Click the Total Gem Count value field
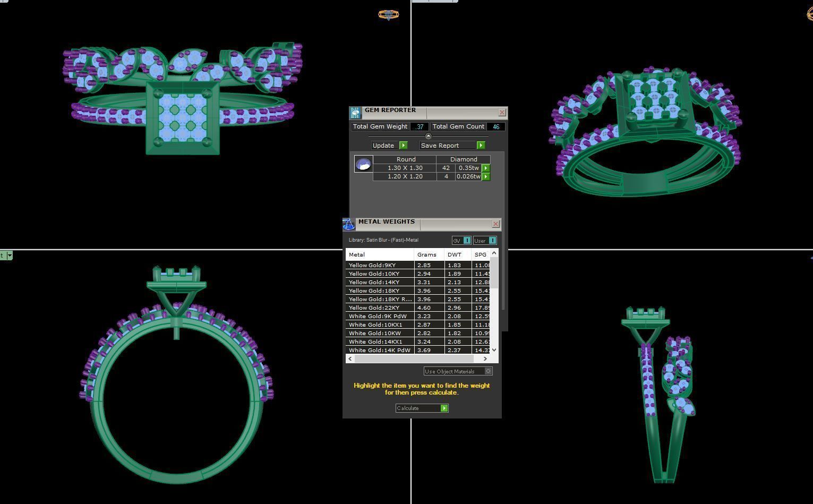The width and height of the screenshot is (813, 504). 496,127
